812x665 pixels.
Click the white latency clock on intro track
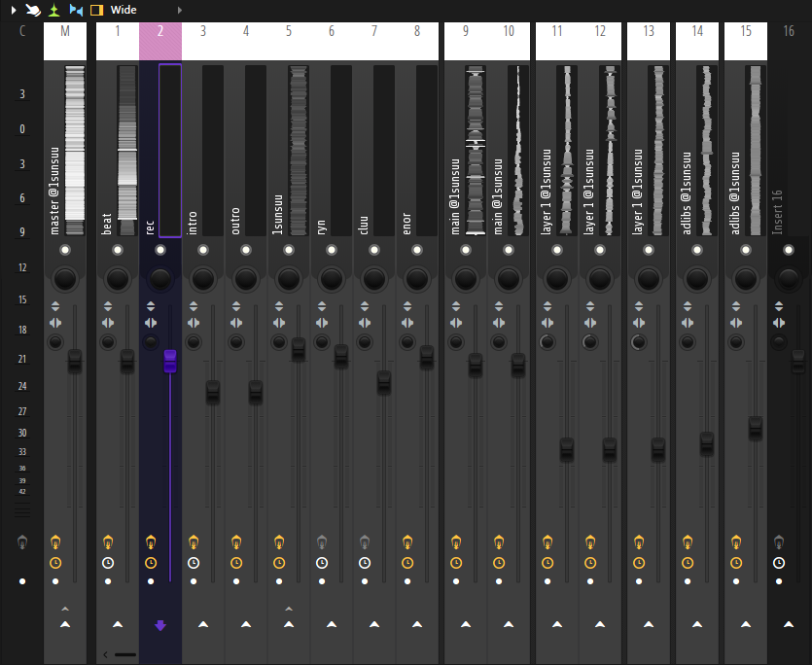tap(194, 563)
